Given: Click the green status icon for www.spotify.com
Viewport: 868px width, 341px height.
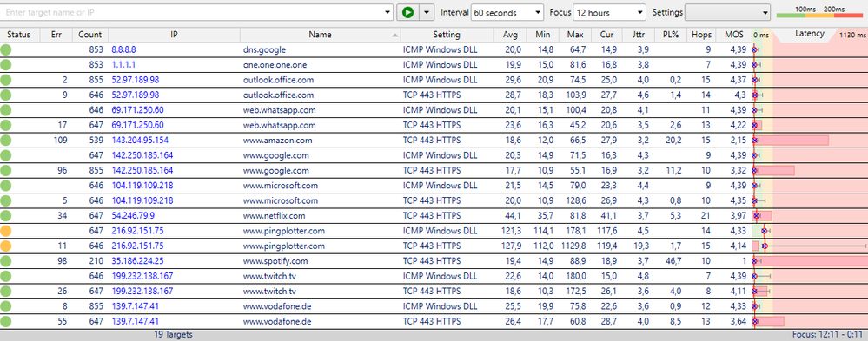Looking at the screenshot, I should tap(6, 261).
